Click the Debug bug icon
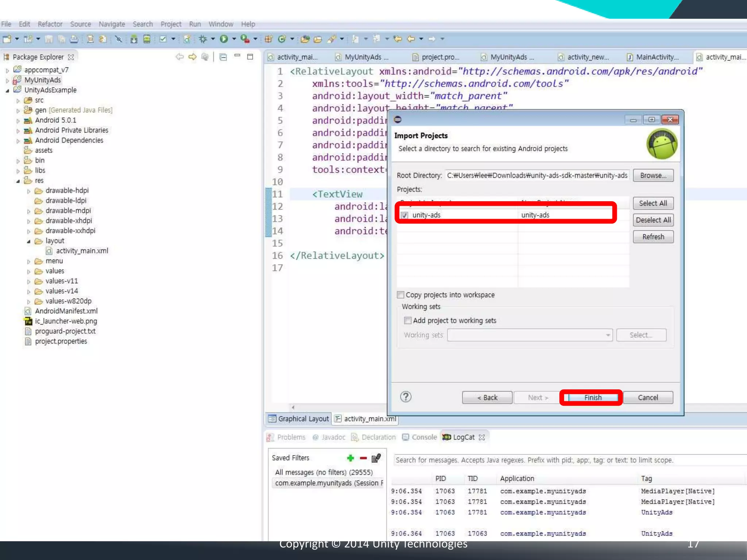The image size is (747, 560). (203, 39)
